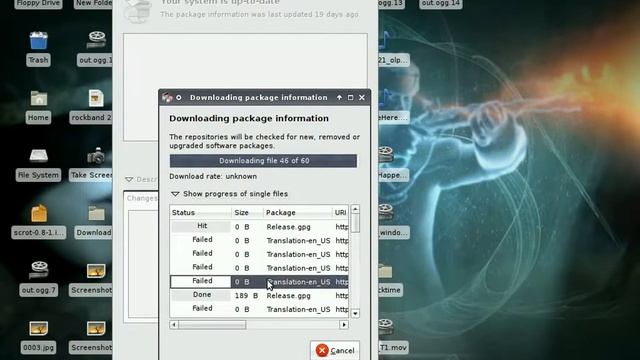Click the Floppy Drive desktop label

(x=38, y=4)
